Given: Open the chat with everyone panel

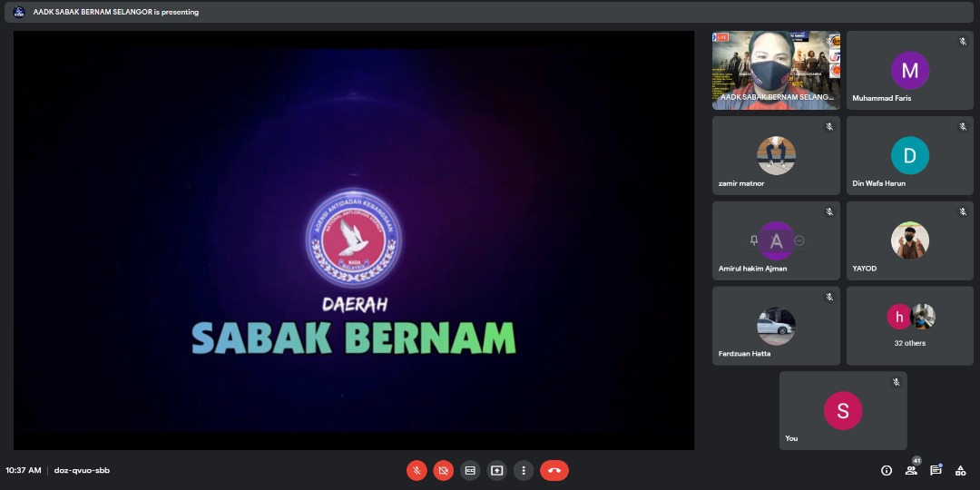Looking at the screenshot, I should pyautogui.click(x=936, y=471).
